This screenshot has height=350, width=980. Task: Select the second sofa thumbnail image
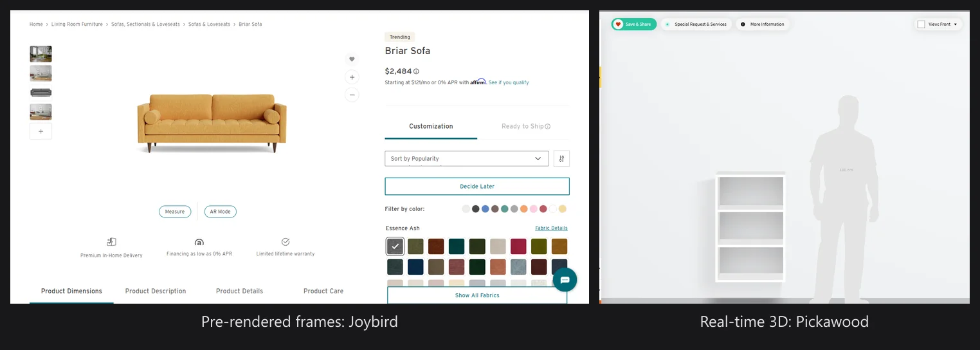[x=41, y=73]
